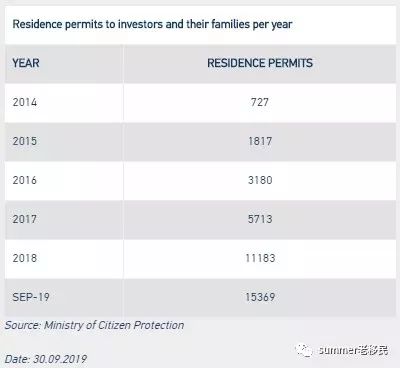Click the 11183 permits value
400x368 pixels.
pyautogui.click(x=260, y=258)
